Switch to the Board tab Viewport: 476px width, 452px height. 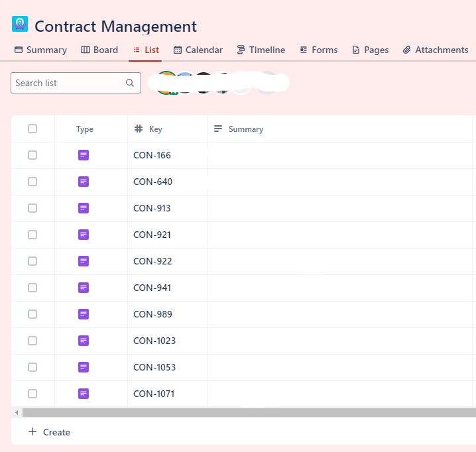tap(99, 50)
